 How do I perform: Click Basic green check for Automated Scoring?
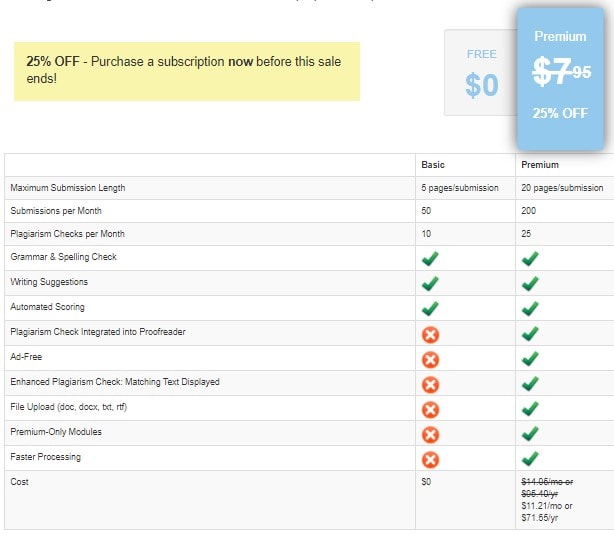click(x=431, y=308)
